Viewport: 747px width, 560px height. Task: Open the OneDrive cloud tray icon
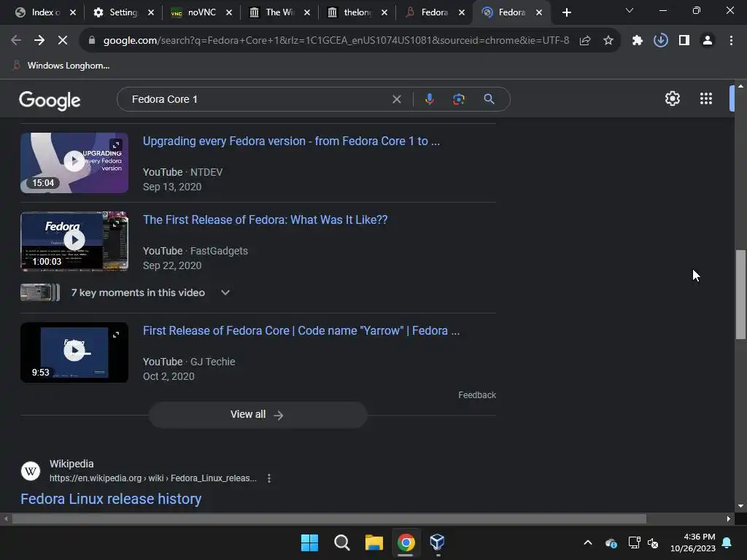(x=611, y=542)
